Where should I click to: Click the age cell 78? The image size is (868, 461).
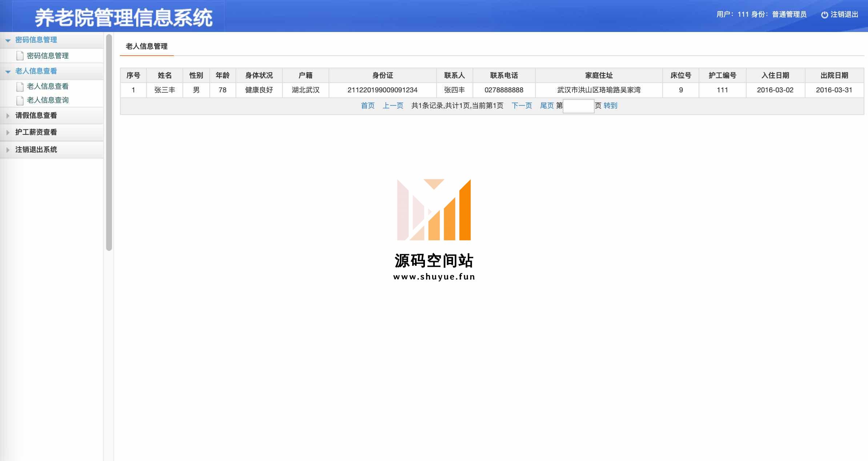click(x=222, y=90)
